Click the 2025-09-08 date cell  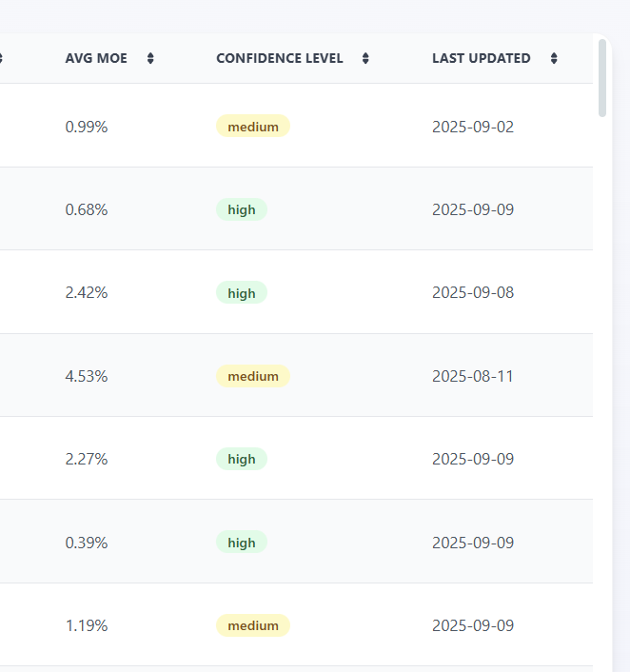coord(473,293)
